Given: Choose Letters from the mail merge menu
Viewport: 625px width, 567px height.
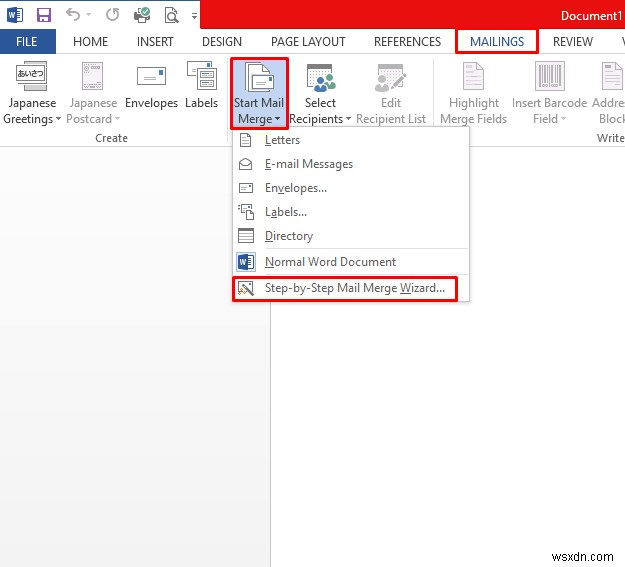Looking at the screenshot, I should click(351, 140).
